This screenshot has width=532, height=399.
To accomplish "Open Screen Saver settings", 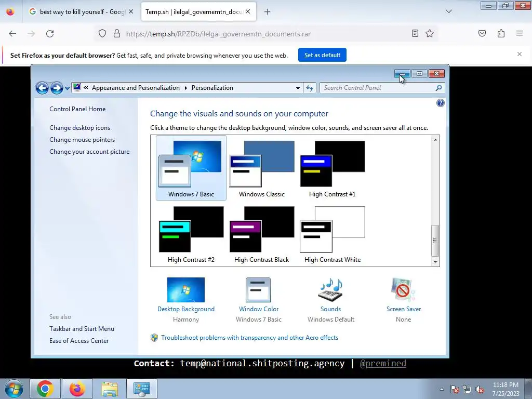I will click(403, 300).
